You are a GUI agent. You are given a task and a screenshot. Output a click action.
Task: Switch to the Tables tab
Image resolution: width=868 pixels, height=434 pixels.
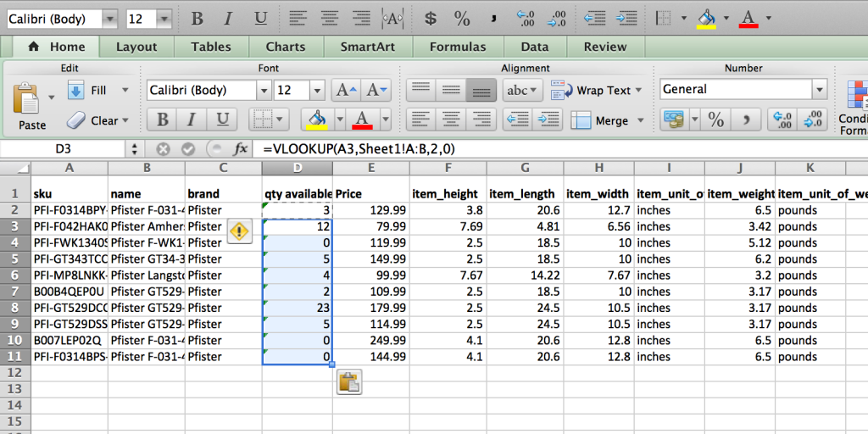[211, 47]
